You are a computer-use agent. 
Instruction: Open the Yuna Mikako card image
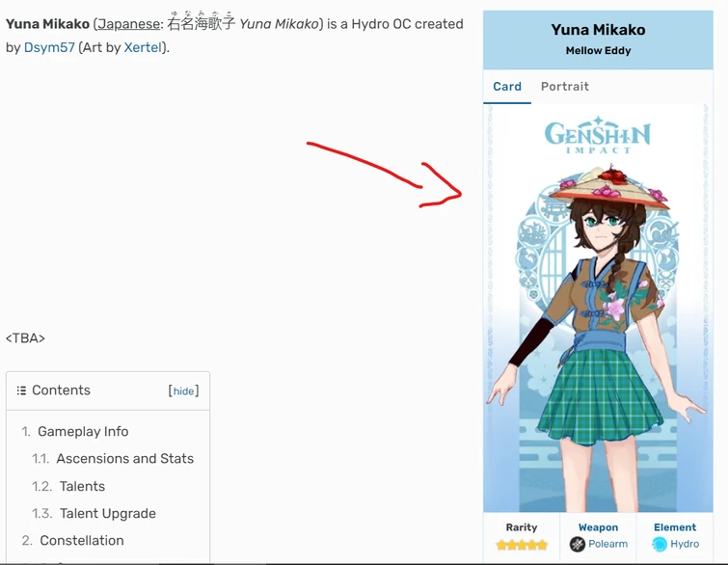click(598, 309)
